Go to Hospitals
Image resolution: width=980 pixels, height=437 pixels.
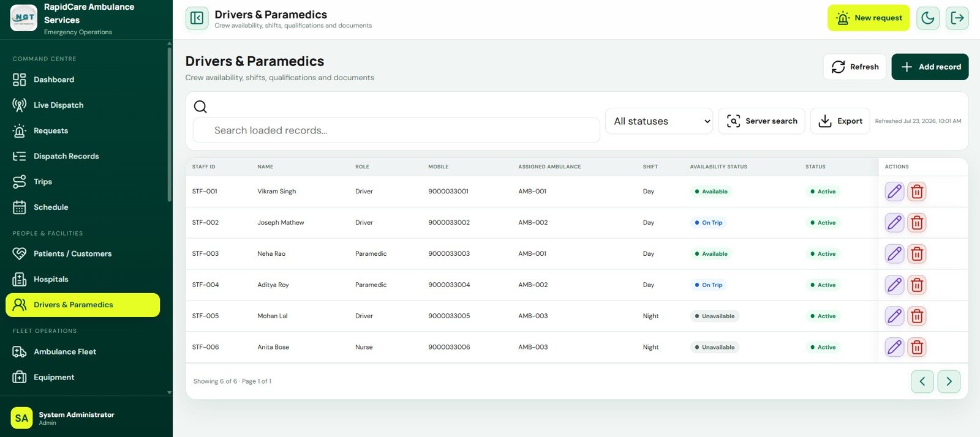pyautogui.click(x=83, y=279)
